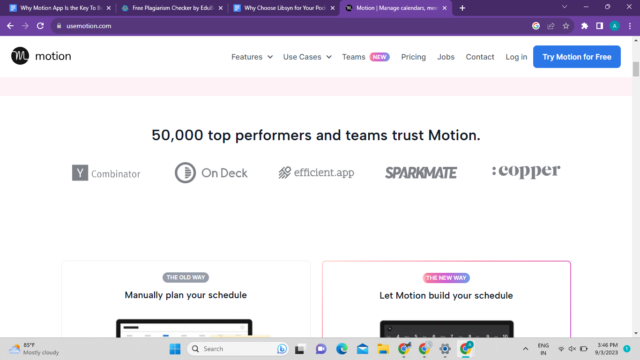Screen dimensions: 640x360
Task: Click the taskbar Search box
Action: click(x=238, y=349)
